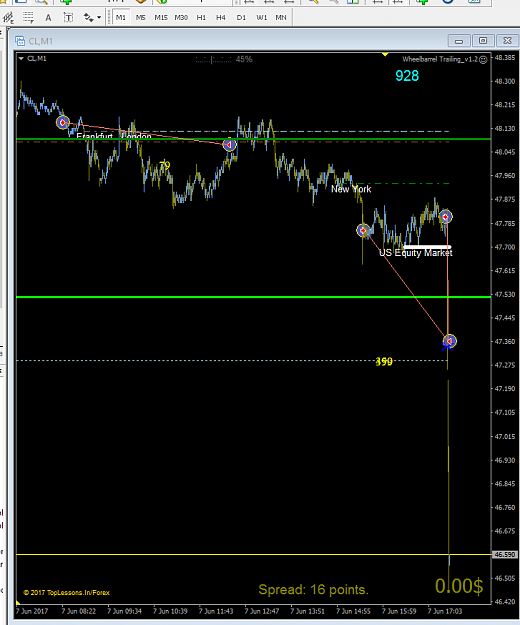
Task: Click the US Equity Market label
Action: pyautogui.click(x=416, y=253)
